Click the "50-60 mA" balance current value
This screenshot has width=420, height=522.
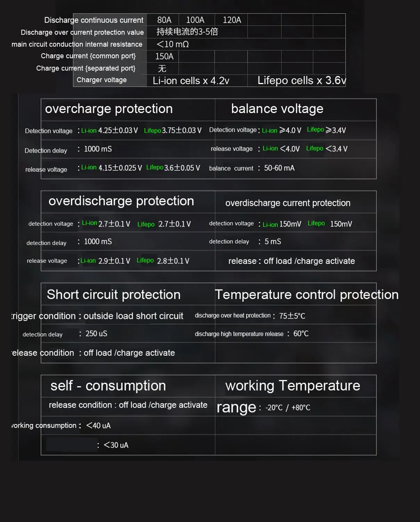[x=279, y=168]
